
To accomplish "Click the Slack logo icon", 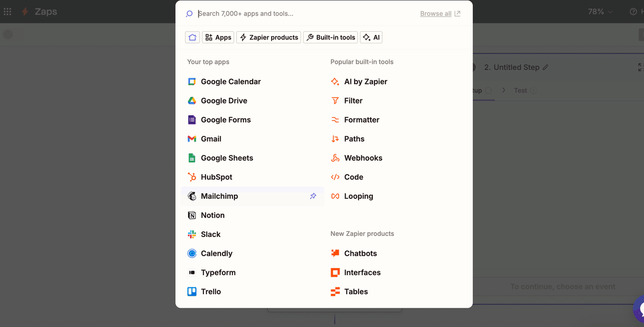I will 192,234.
